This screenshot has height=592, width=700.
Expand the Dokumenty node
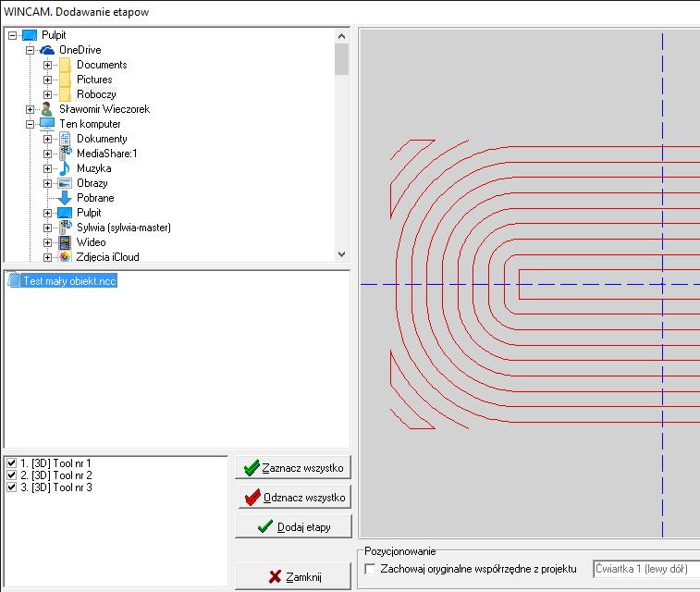[47, 139]
